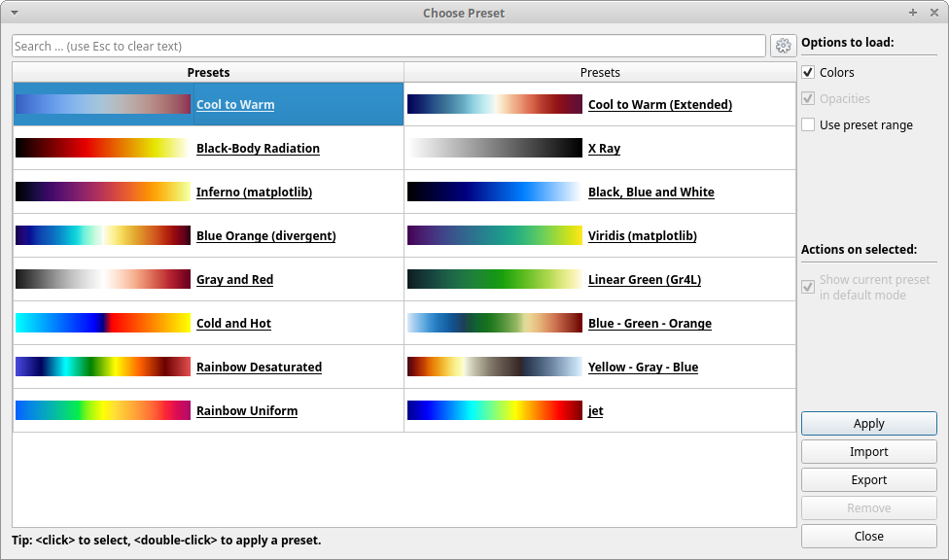The width and height of the screenshot is (949, 560).
Task: Pick the Rainbow Desaturated gradient swatch
Action: pos(103,367)
